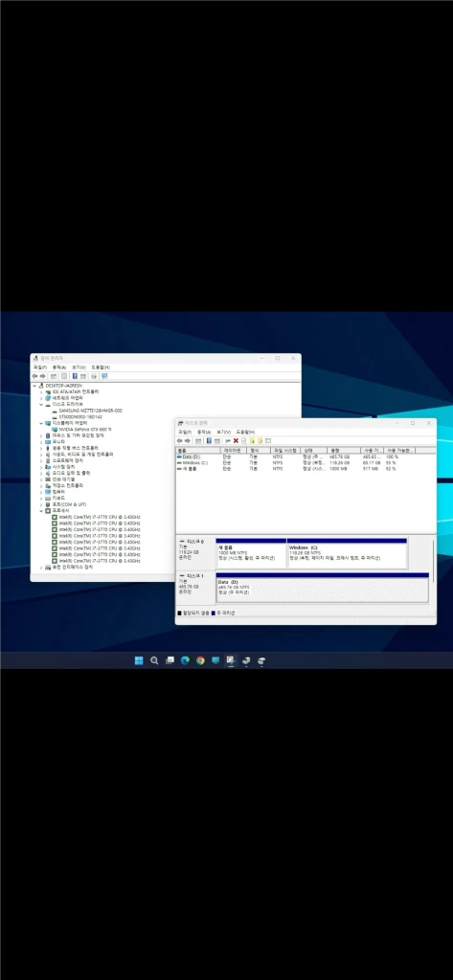Image resolution: width=453 pixels, height=980 pixels.
Task: Click the File System column header
Action: click(286, 450)
